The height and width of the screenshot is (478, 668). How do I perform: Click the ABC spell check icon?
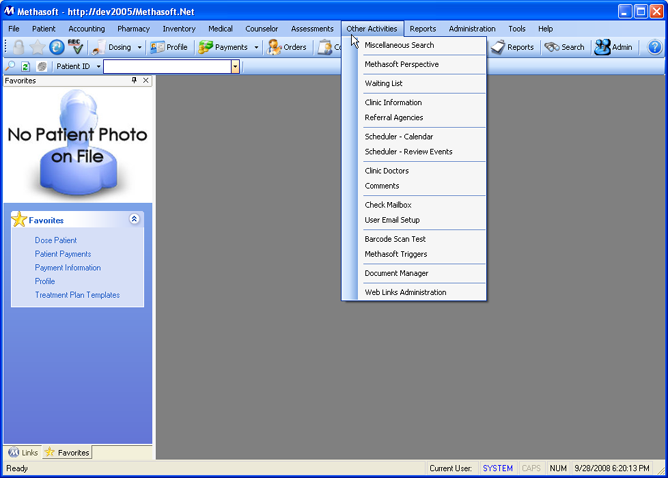pos(75,47)
